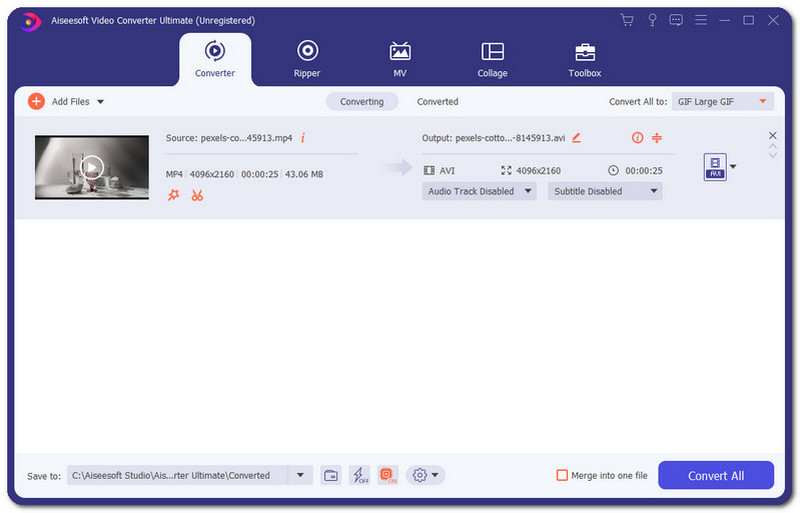Click the source file info icon

pyautogui.click(x=303, y=138)
